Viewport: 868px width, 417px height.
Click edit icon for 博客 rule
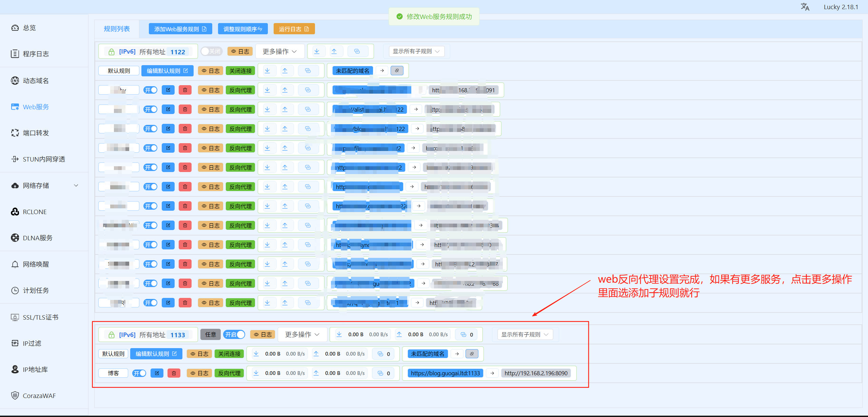tap(157, 373)
